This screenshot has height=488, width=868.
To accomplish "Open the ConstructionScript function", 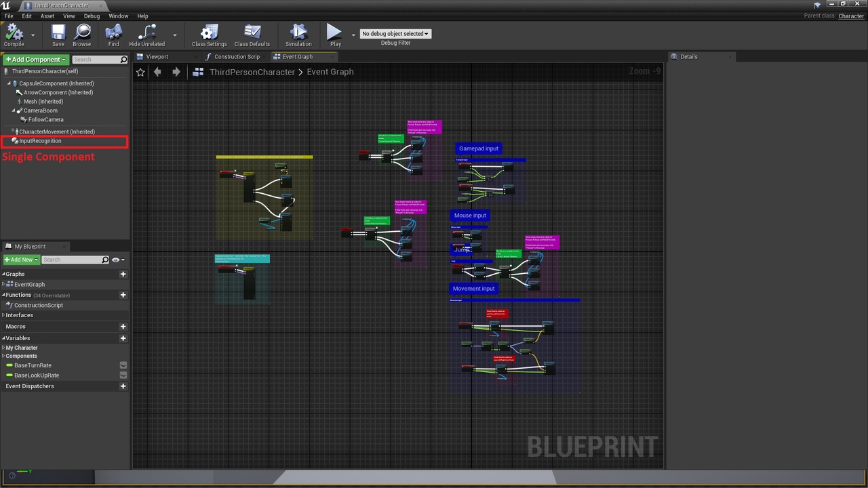I will 38,305.
